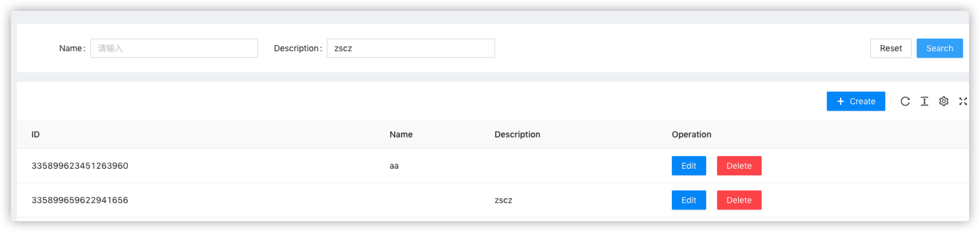Select ID 33899623451263960 cell
Viewport: 980px width, 232px height.
(80, 165)
